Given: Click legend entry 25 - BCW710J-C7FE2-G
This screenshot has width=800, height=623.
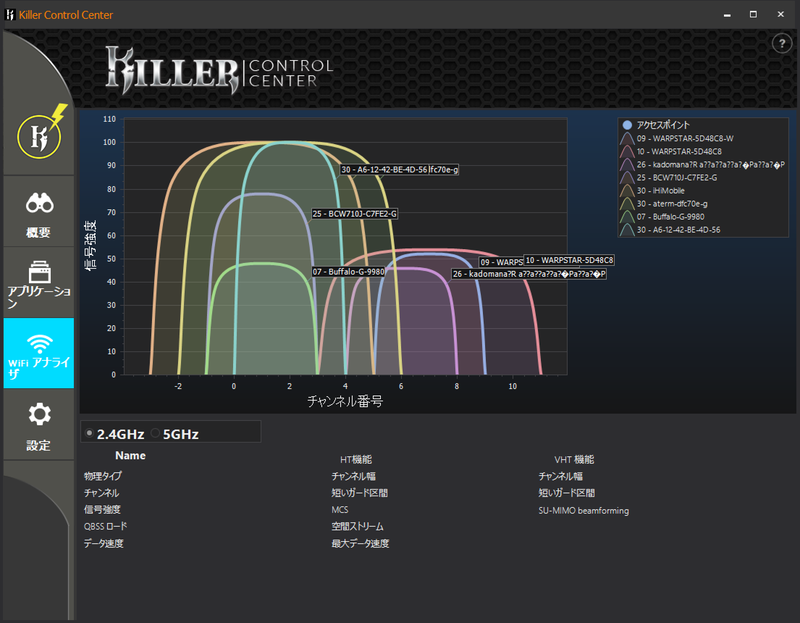Looking at the screenshot, I should (669, 178).
